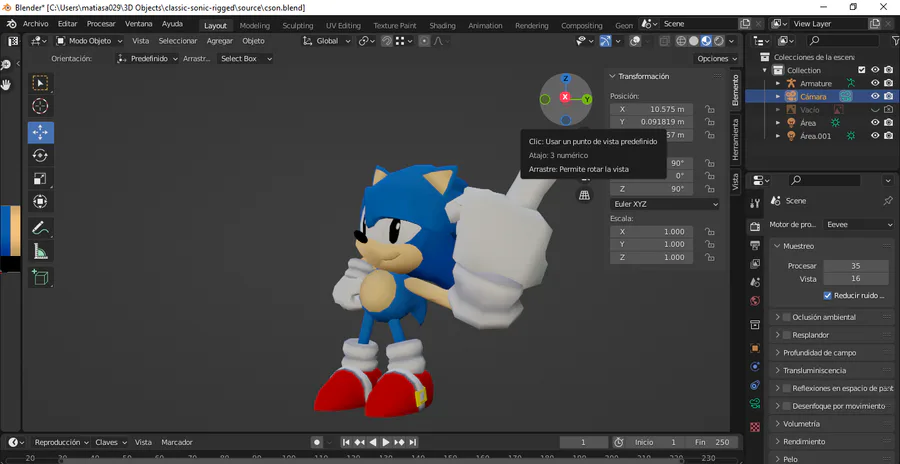The image size is (900, 464).
Task: Open the Eevee render engine dropdown
Action: click(x=858, y=225)
